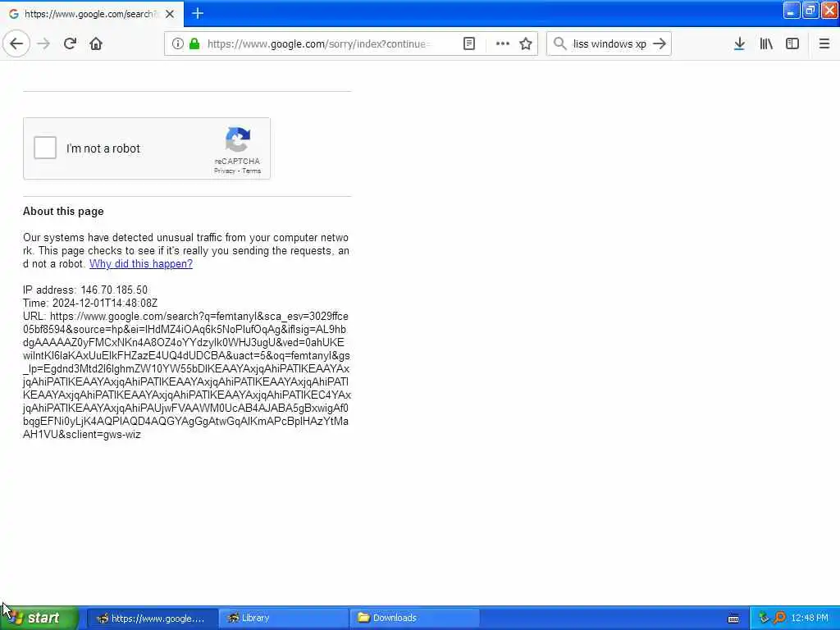Click the green padlock security icon

coord(194,44)
